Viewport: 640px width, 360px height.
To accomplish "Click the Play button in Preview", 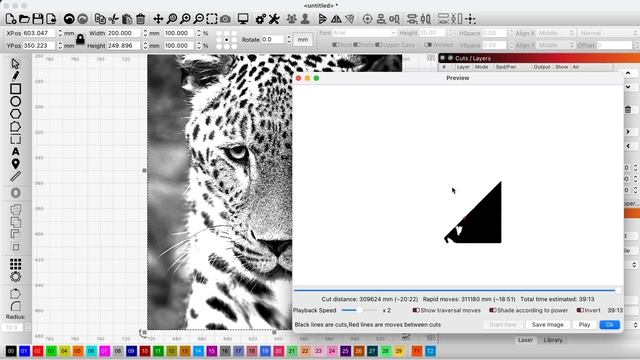I will [584, 324].
